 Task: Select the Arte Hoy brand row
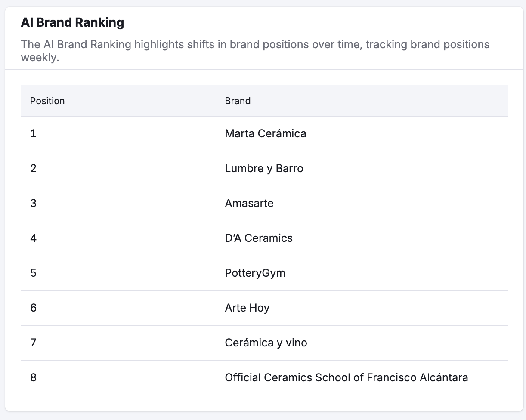[264, 308]
